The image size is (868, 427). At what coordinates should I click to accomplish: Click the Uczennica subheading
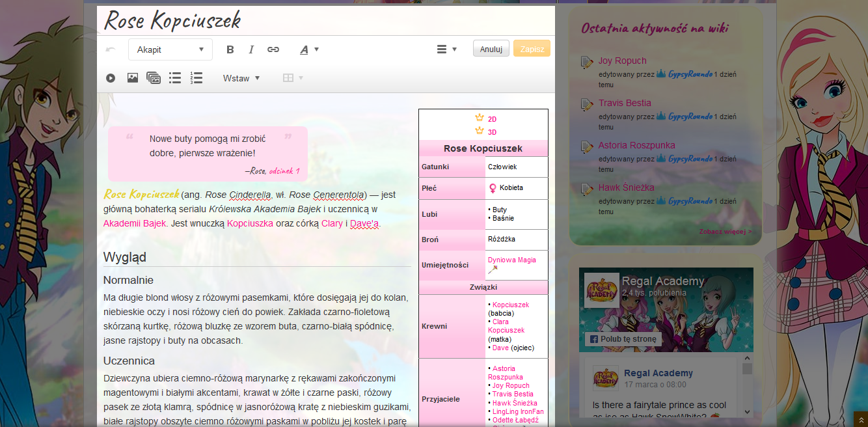[x=129, y=361]
